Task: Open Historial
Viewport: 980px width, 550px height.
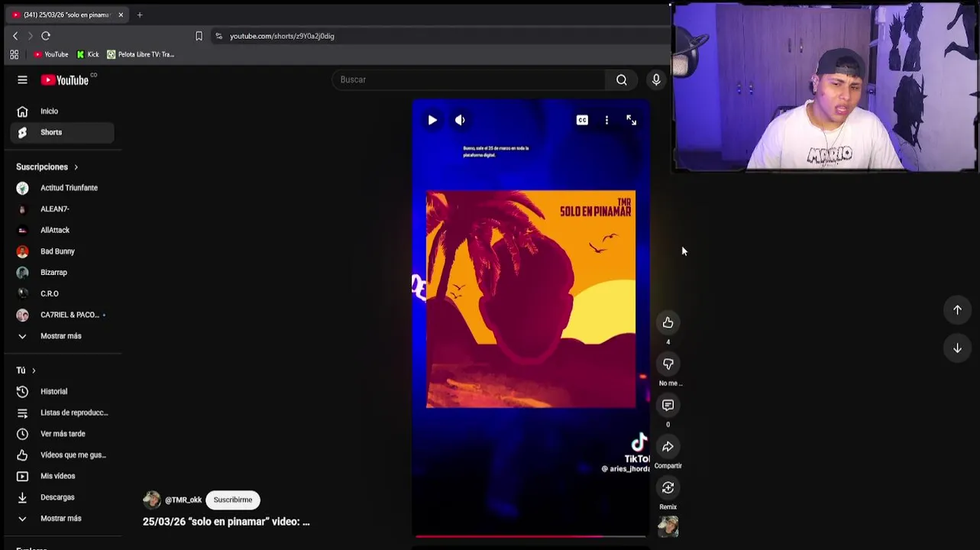Action: (63, 391)
